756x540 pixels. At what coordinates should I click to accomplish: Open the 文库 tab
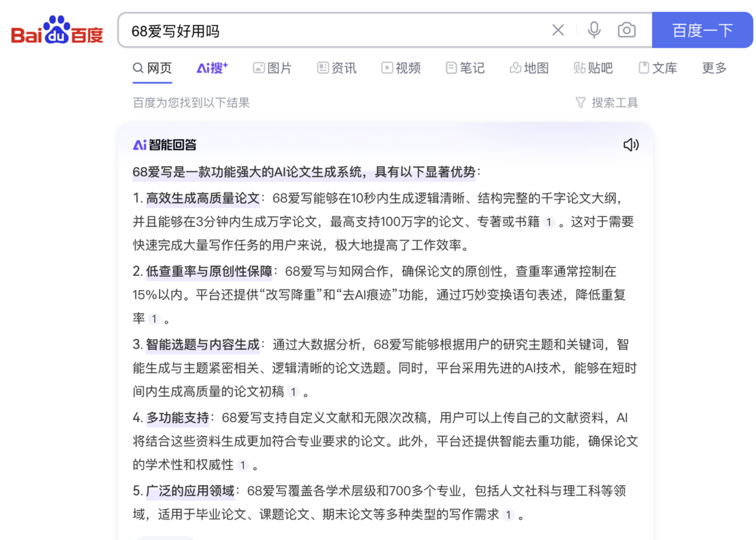coord(658,68)
